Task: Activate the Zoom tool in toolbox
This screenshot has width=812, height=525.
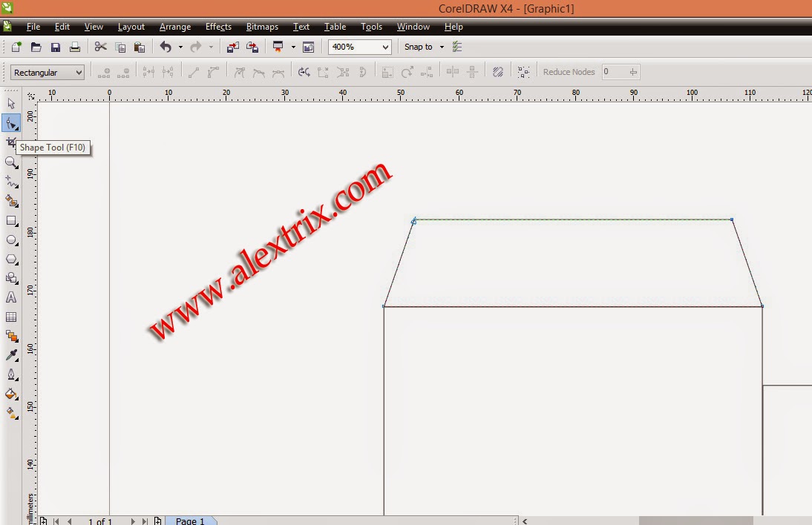Action: (11, 162)
